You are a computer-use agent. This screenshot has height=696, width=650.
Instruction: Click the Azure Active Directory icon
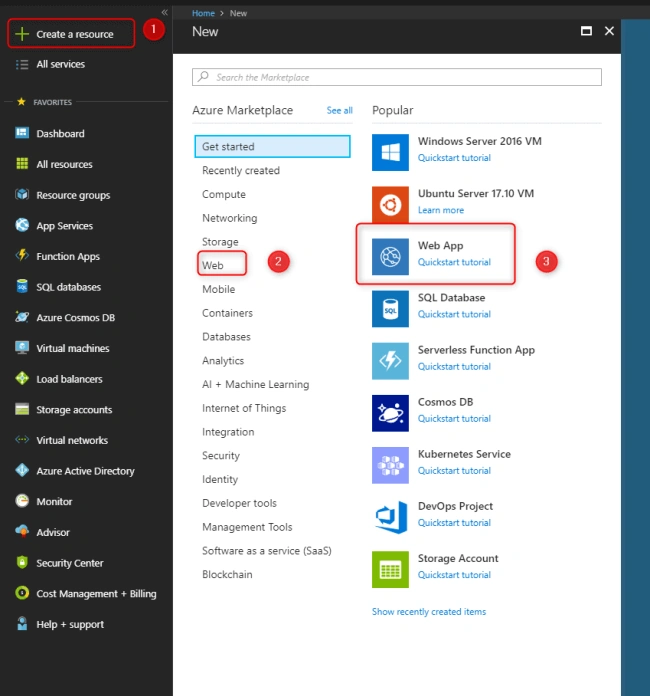coord(22,470)
